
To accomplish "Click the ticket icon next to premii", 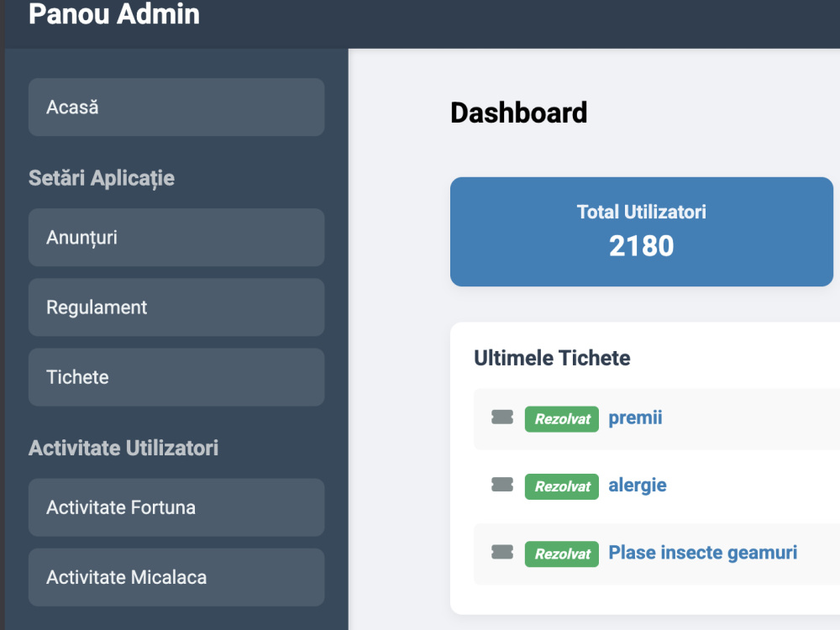I will tap(502, 417).
